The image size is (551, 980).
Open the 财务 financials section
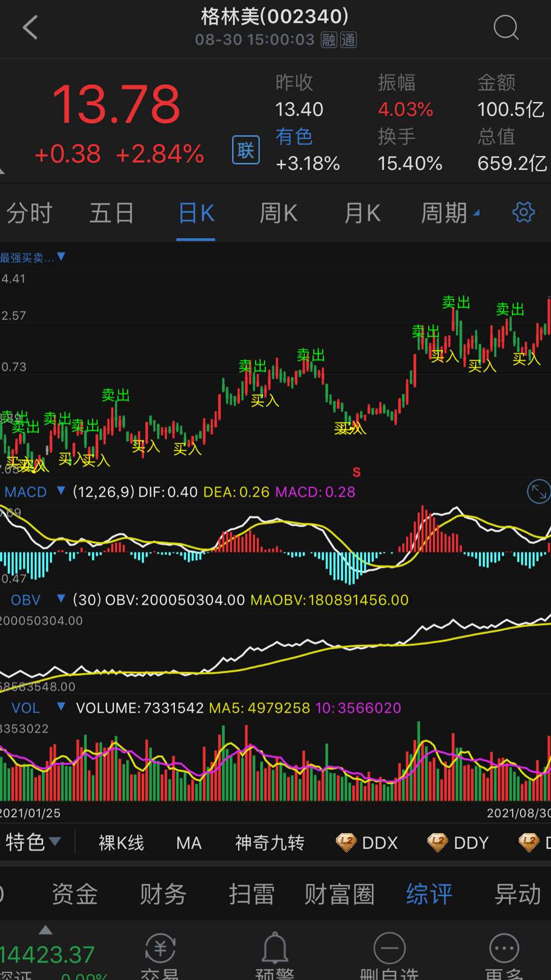[x=163, y=894]
